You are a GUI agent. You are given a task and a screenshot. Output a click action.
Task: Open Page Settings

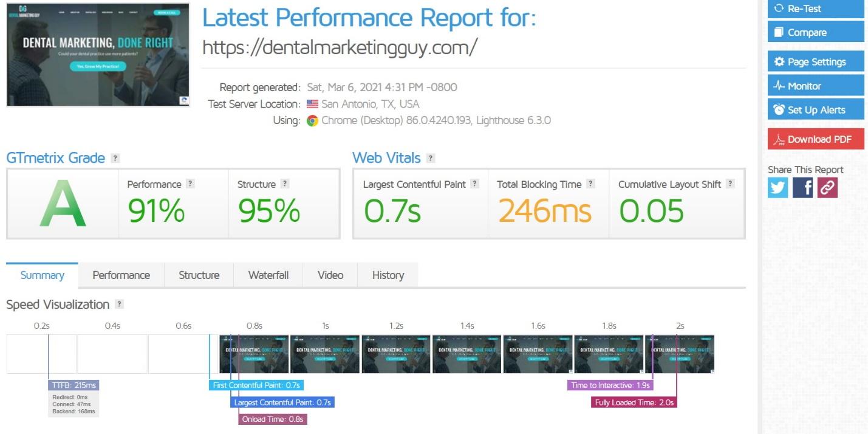816,62
